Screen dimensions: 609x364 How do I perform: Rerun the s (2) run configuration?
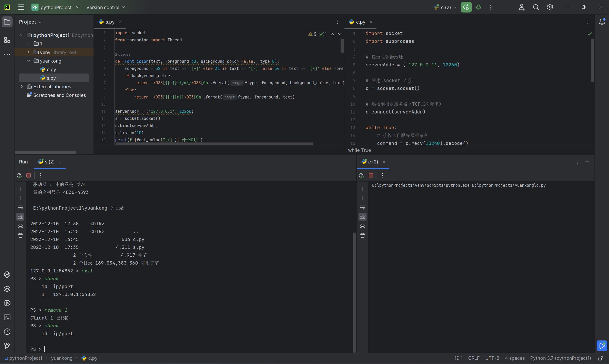click(19, 175)
